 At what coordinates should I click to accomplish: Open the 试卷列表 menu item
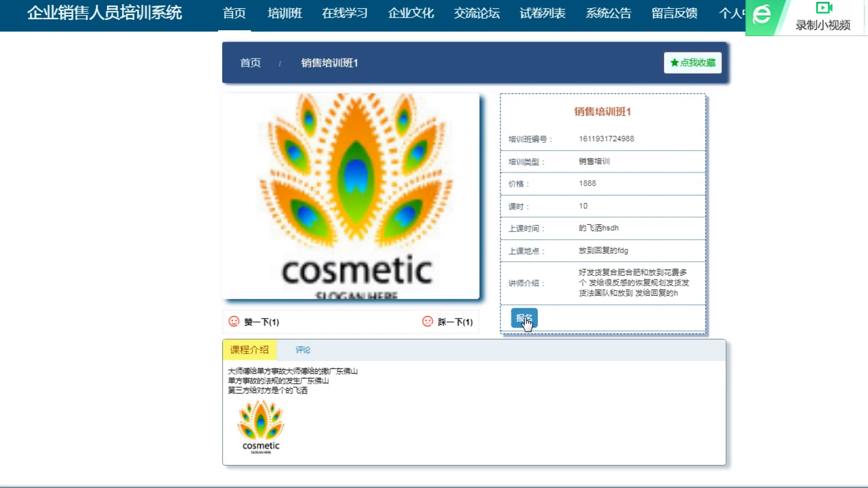(x=543, y=14)
